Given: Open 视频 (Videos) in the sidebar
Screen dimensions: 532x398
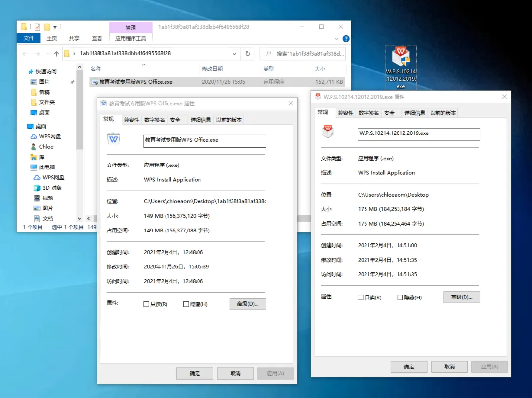Looking at the screenshot, I should point(44,198).
